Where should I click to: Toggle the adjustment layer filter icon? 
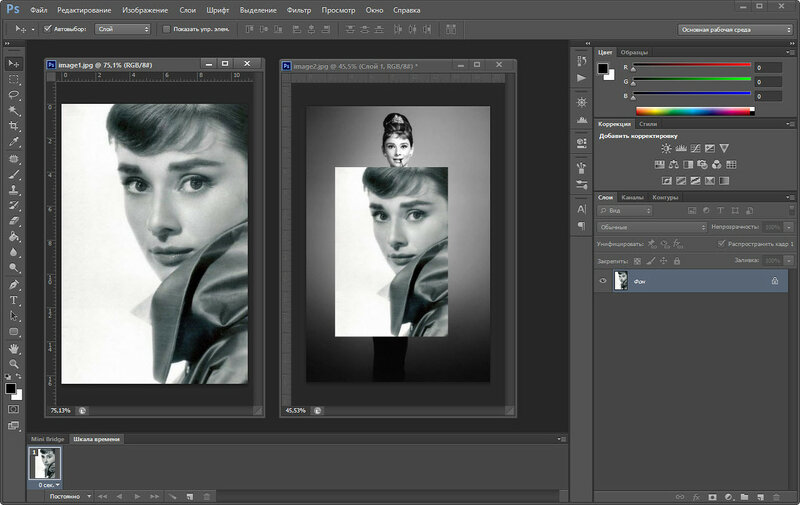tap(706, 211)
